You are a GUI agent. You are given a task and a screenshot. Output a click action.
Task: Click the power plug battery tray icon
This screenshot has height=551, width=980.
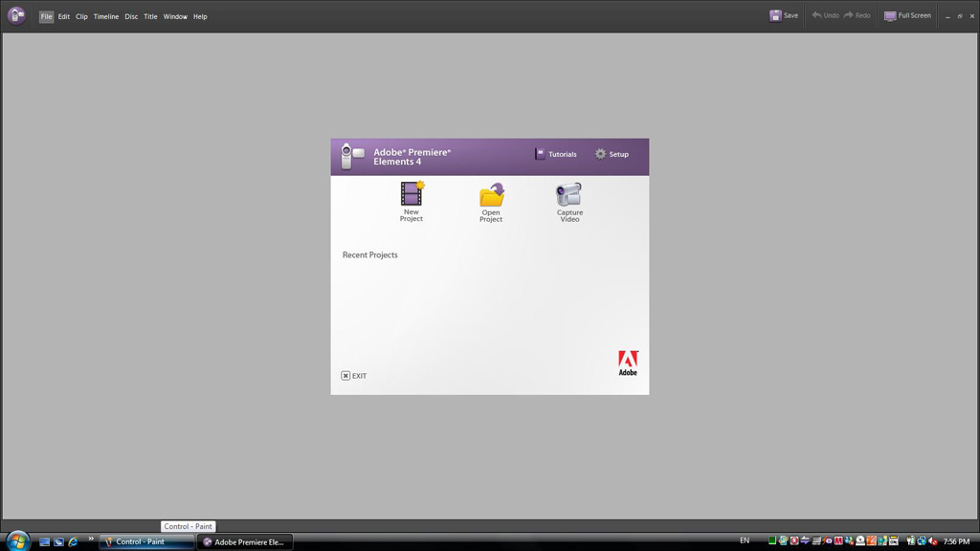click(911, 541)
